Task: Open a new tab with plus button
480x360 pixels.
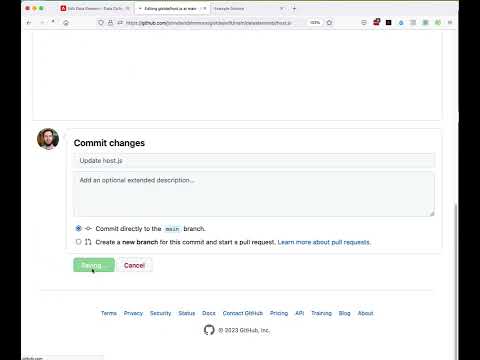Action: (x=294, y=9)
